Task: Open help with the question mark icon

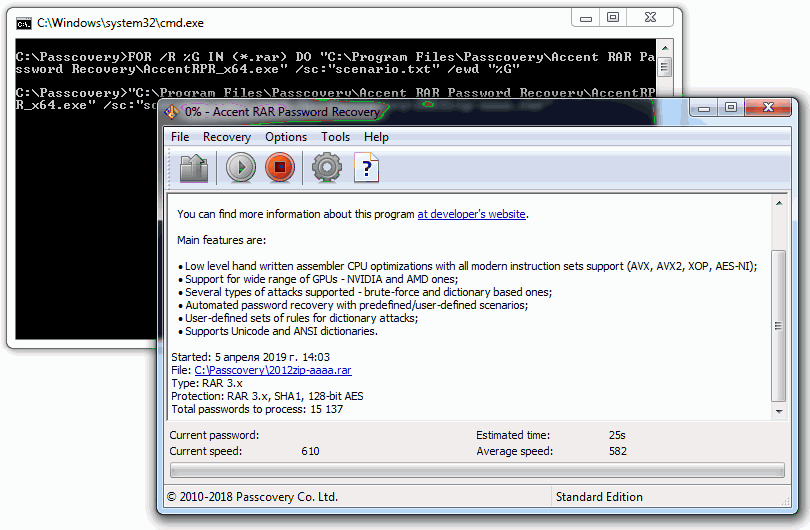Action: pos(366,168)
